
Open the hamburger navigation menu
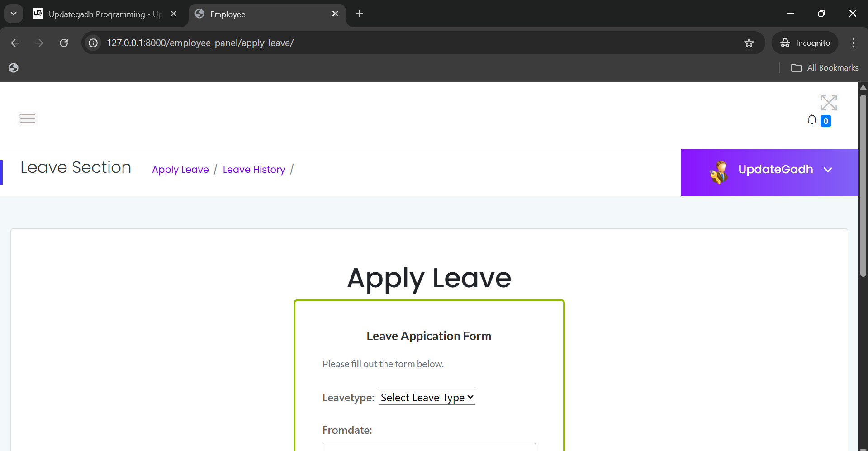[27, 119]
